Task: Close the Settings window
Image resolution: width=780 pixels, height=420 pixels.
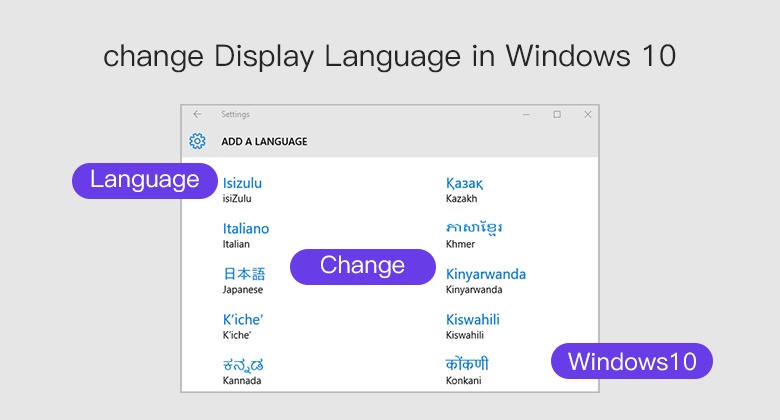Action: (587, 114)
